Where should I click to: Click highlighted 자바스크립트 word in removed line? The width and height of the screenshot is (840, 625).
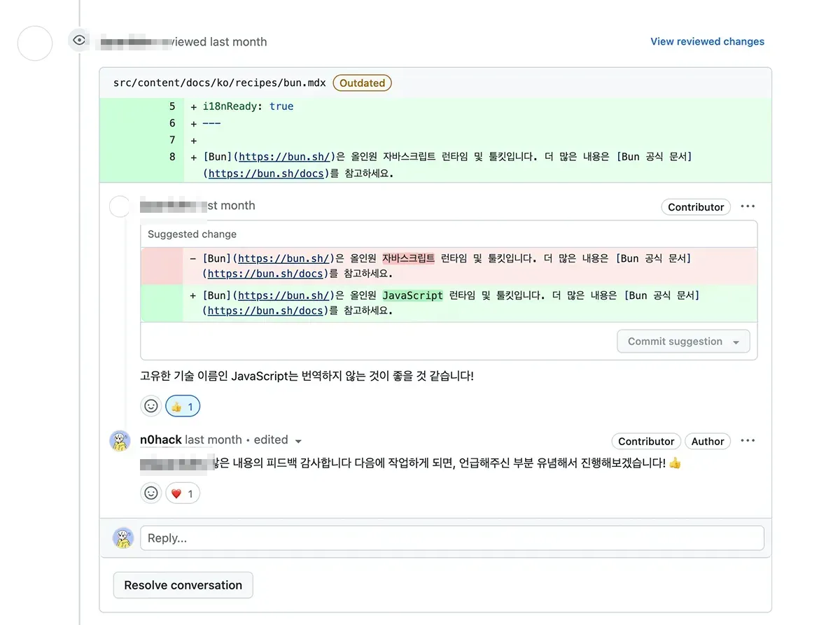click(x=409, y=258)
